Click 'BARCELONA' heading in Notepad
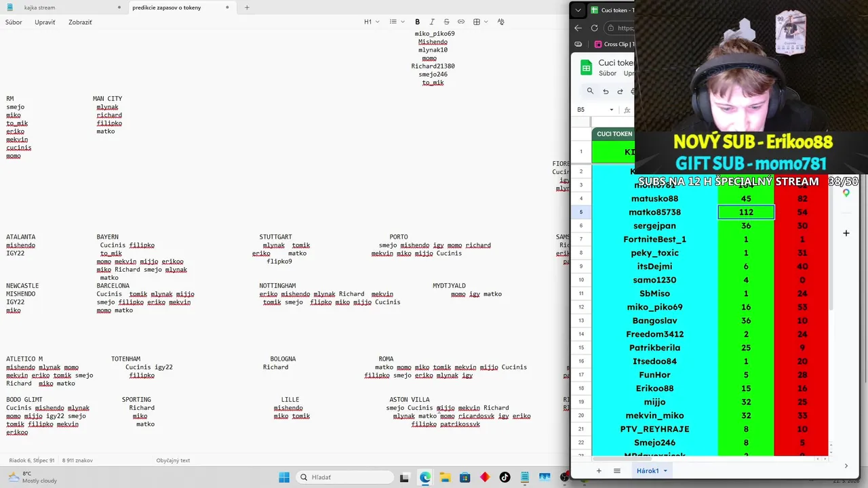Image resolution: width=868 pixels, height=488 pixels. tap(113, 286)
